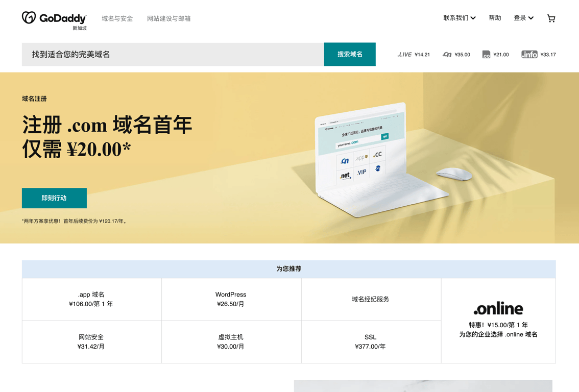Screen dimensions: 579x392
Task: Expand the 登录 dropdown
Action: [x=524, y=18]
